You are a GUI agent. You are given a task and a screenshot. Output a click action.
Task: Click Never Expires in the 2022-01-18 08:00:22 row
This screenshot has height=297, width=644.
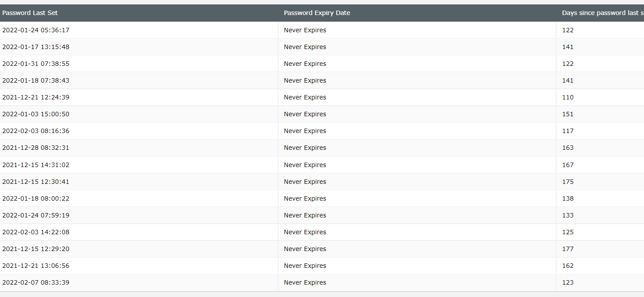coord(305,198)
